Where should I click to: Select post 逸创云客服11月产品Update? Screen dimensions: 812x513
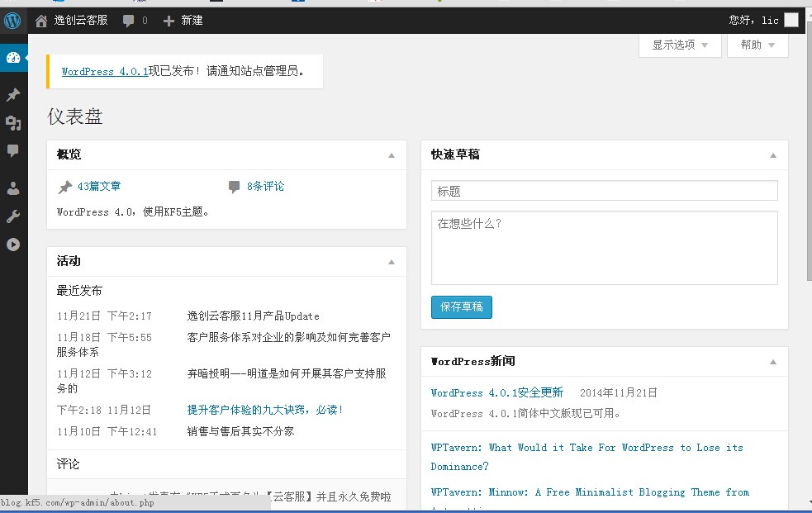point(254,316)
